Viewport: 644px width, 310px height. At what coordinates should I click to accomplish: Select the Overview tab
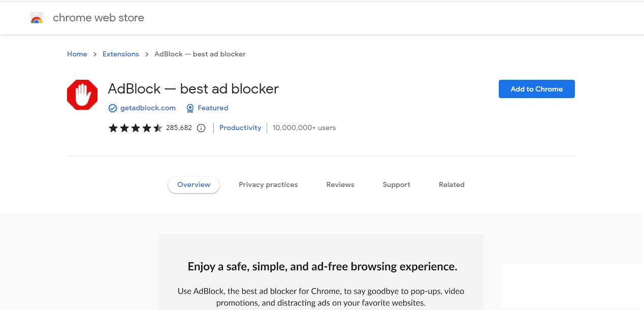[194, 185]
